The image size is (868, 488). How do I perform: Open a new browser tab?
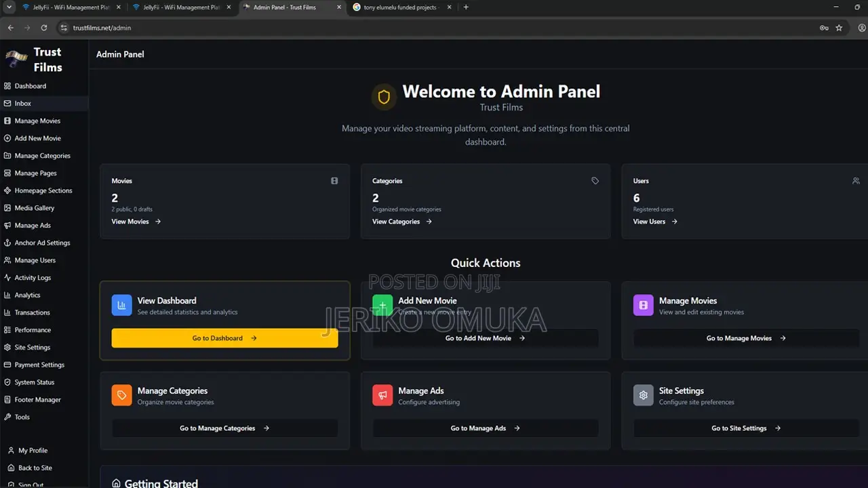tap(466, 7)
